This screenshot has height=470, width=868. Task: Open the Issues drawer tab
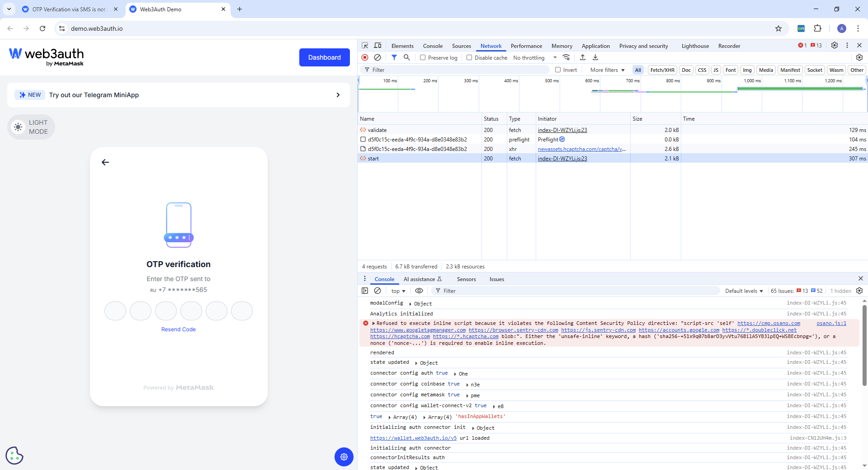[496, 279]
